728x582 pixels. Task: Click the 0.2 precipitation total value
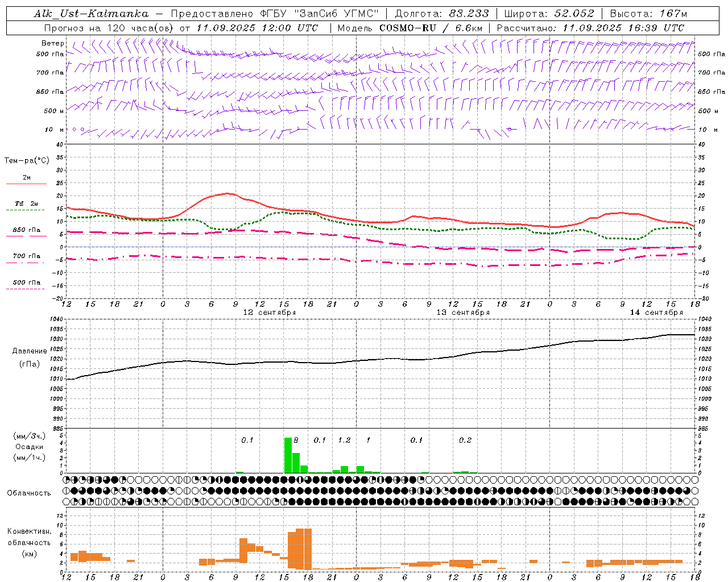pyautogui.click(x=465, y=440)
